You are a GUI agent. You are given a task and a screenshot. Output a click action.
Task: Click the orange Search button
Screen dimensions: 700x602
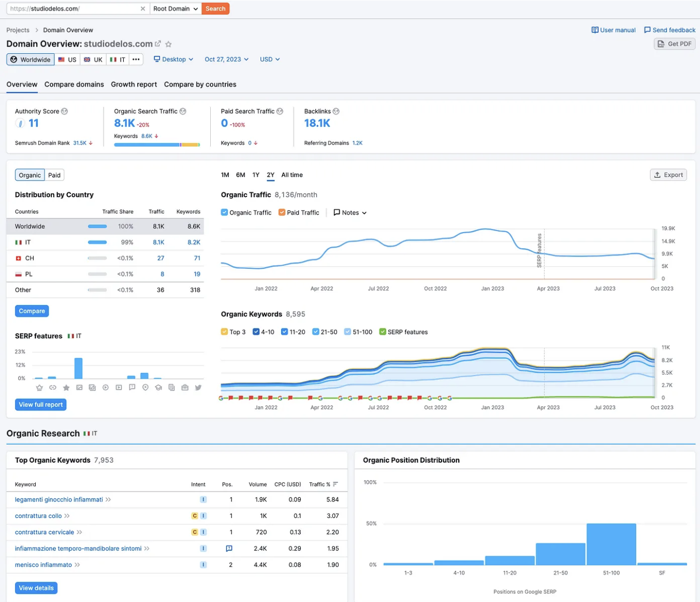pos(215,9)
